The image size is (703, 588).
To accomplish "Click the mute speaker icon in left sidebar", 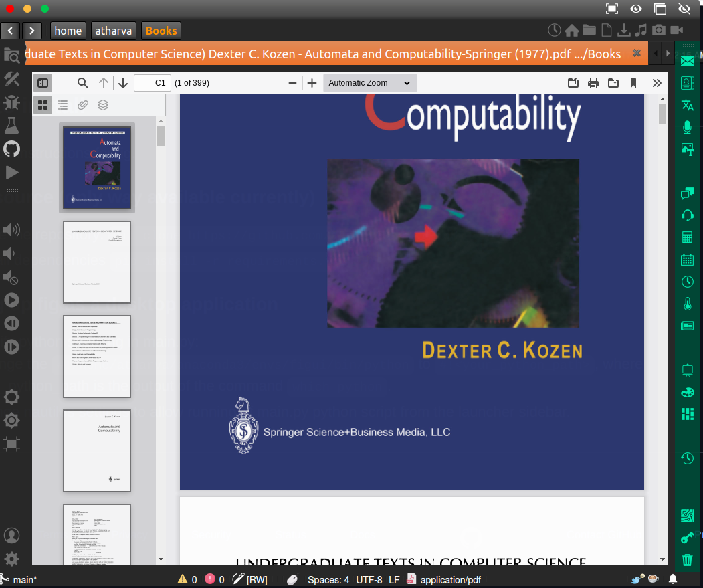I will 11,278.
